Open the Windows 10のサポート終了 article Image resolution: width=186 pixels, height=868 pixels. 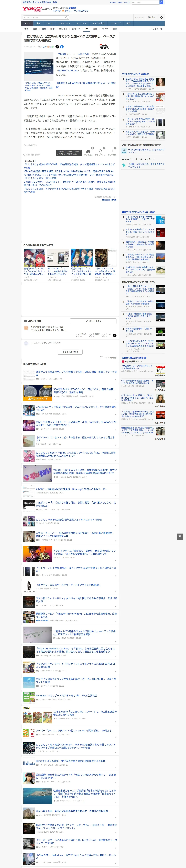66,695
